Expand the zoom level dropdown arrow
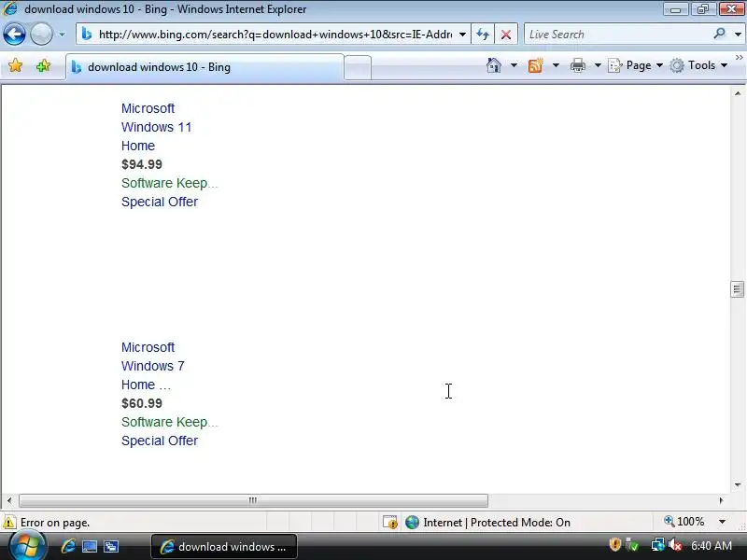 coord(722,522)
